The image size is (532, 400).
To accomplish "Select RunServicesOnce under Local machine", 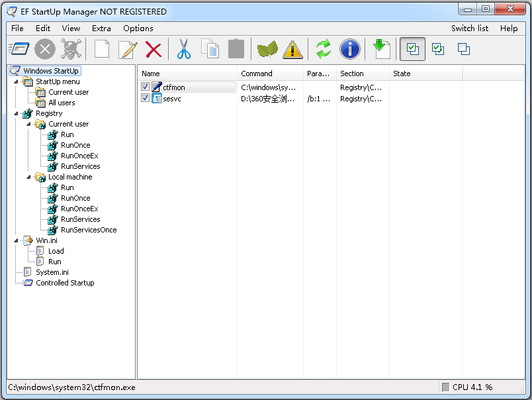I will [x=89, y=230].
